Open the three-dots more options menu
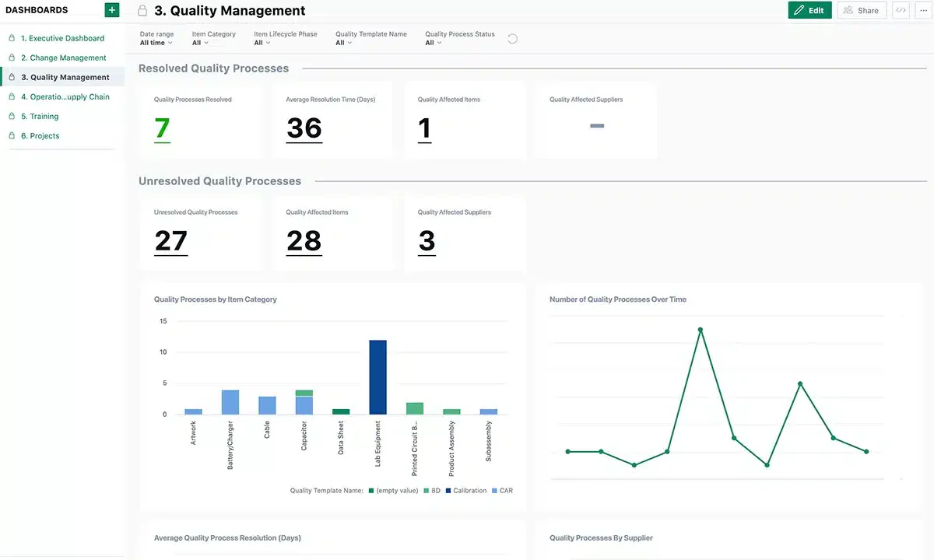Image resolution: width=934 pixels, height=560 pixels. point(923,10)
